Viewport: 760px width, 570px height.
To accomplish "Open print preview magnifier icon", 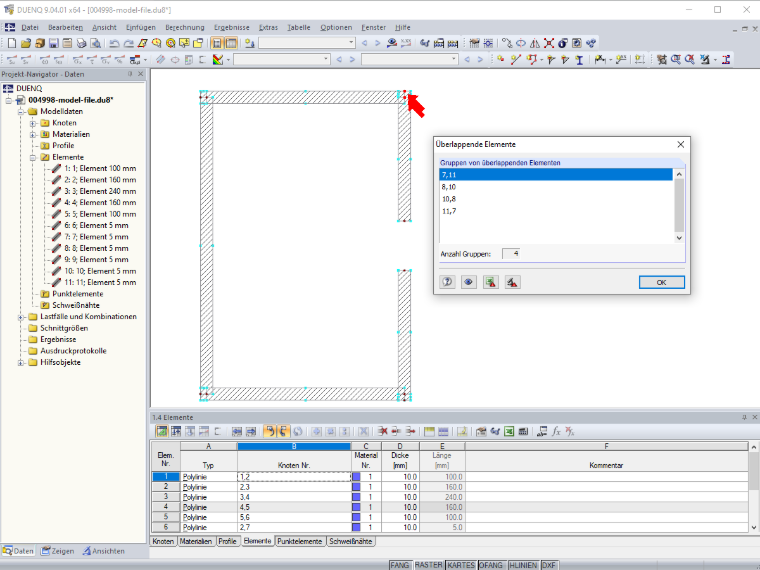I will (95, 43).
